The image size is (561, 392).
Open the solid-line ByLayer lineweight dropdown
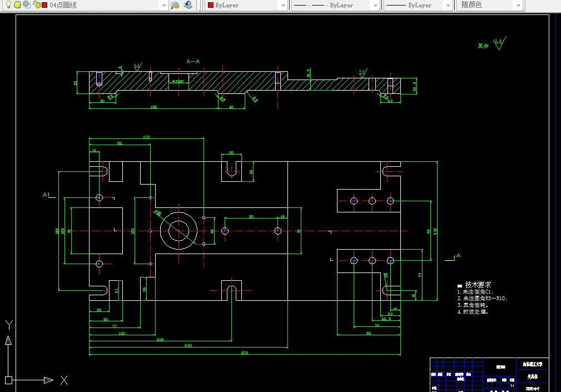pos(448,6)
